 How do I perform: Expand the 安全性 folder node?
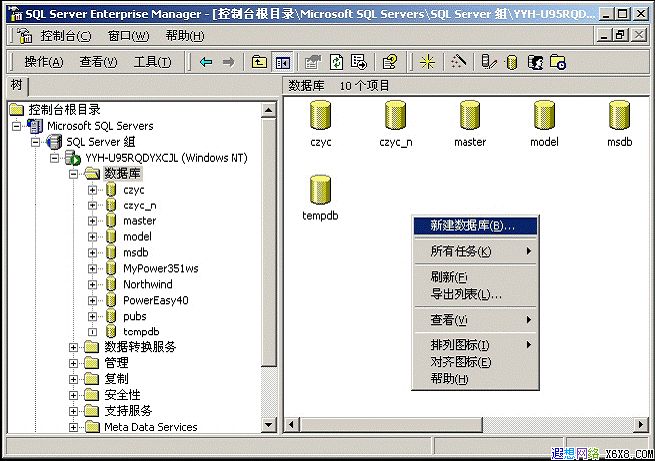coord(74,395)
